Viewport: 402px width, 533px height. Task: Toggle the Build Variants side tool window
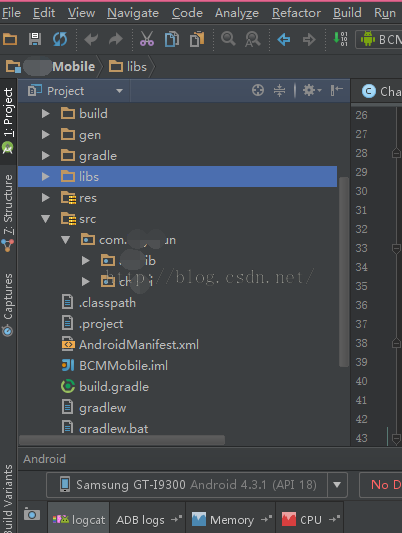8,498
